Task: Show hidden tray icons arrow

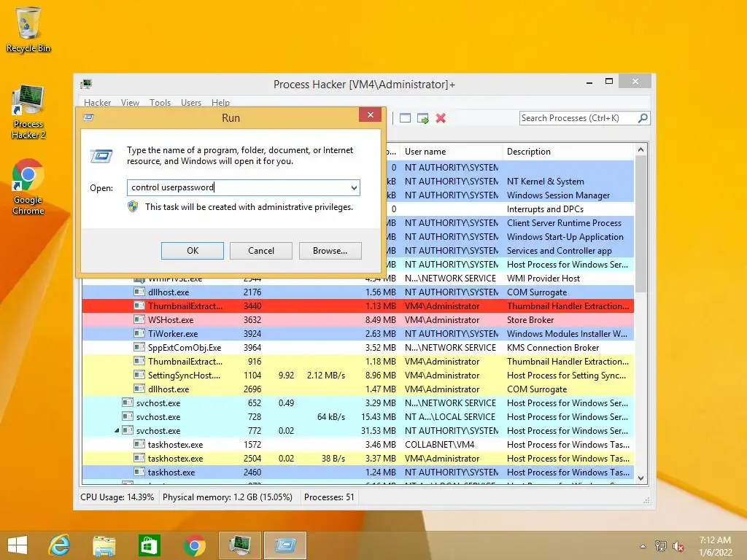Action: coord(643,546)
